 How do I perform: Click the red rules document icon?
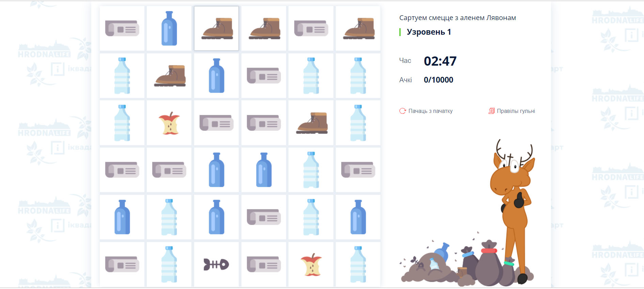click(x=491, y=111)
